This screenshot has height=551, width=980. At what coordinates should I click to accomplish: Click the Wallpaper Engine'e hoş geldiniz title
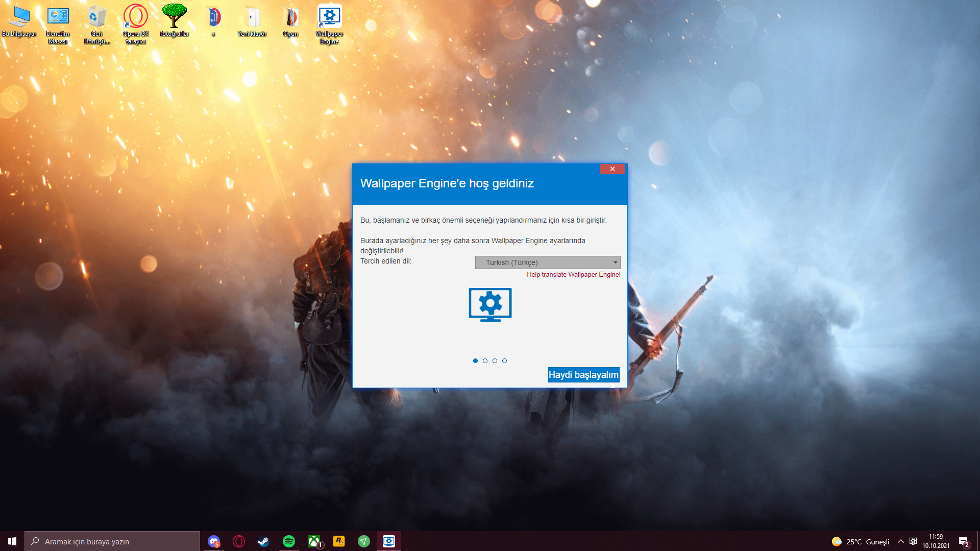pos(447,183)
